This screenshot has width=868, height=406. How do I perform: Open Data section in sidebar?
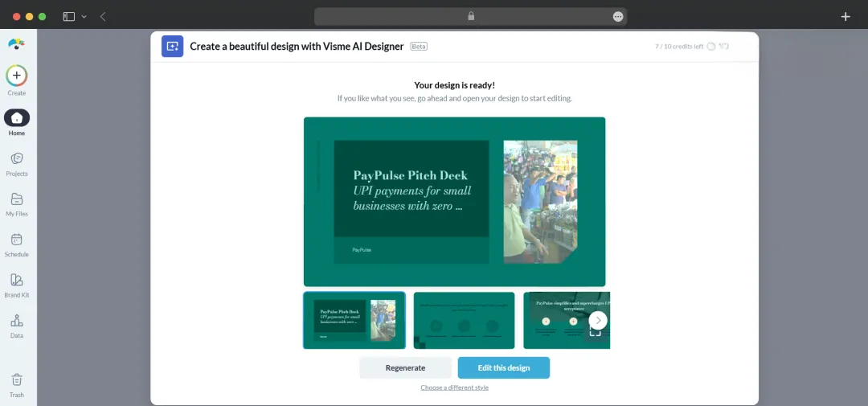(x=17, y=326)
